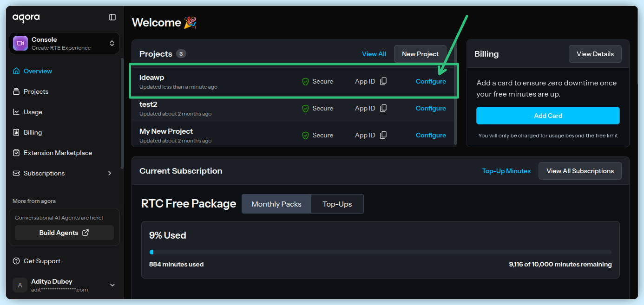Go to Extension Marketplace page
Image resolution: width=644 pixels, height=305 pixels.
[58, 153]
